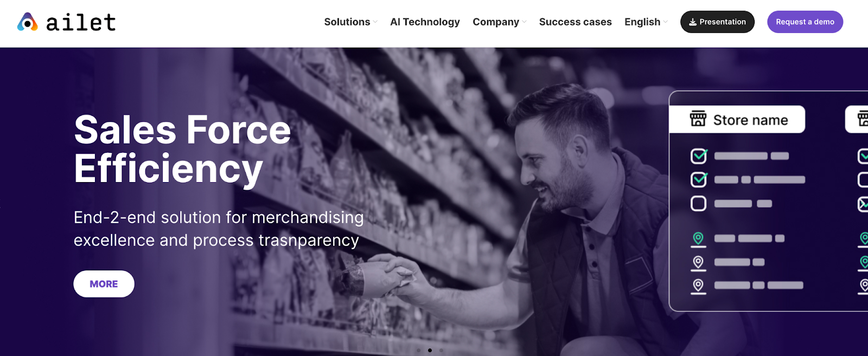Click the MORE button in hero

pyautogui.click(x=104, y=284)
